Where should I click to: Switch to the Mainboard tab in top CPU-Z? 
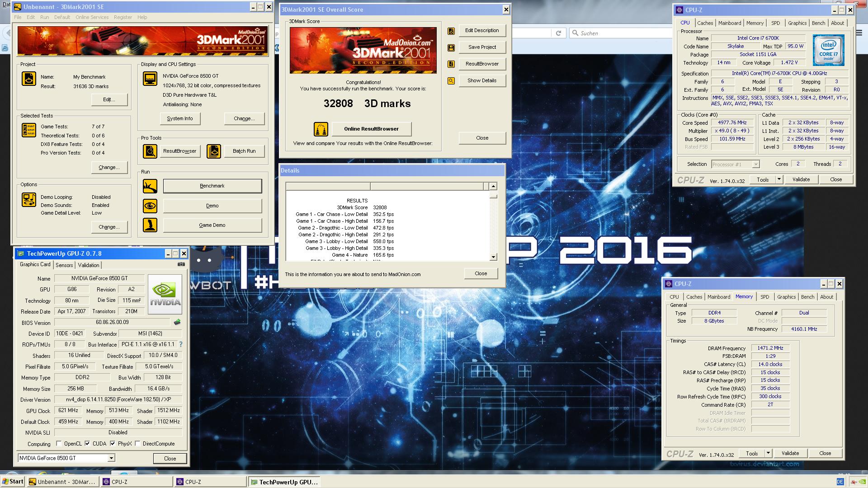pyautogui.click(x=730, y=23)
